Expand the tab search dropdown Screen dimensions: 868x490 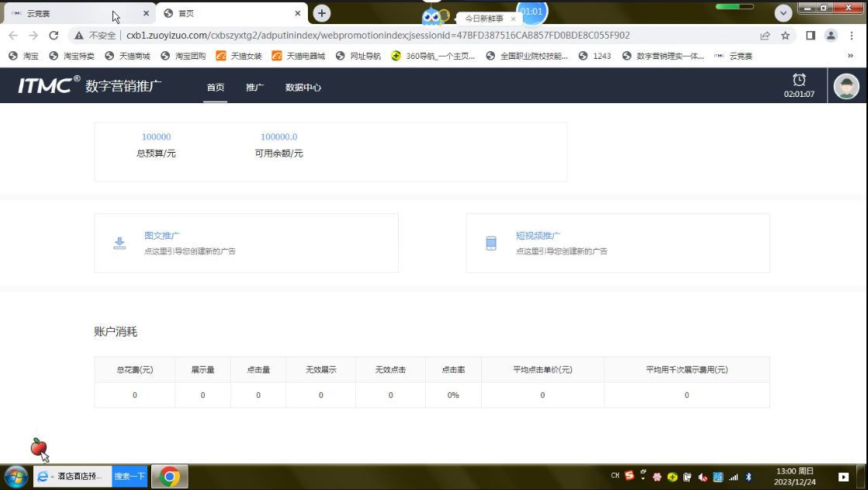pos(783,13)
